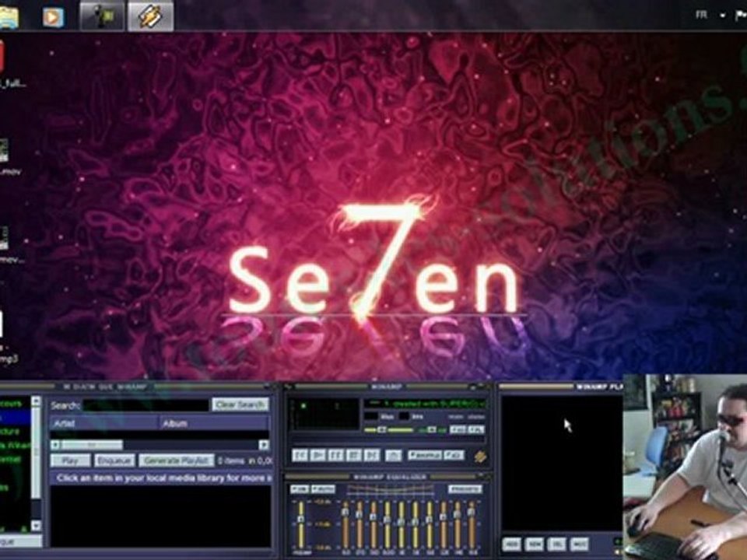Open the playlist SEL menu button
Viewport: 747px width, 560px height.
click(x=556, y=544)
